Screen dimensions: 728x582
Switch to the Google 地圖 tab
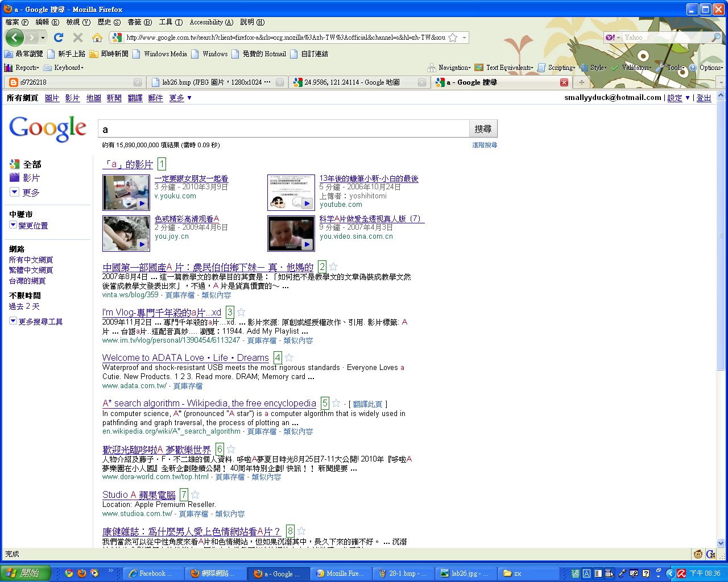[x=358, y=82]
